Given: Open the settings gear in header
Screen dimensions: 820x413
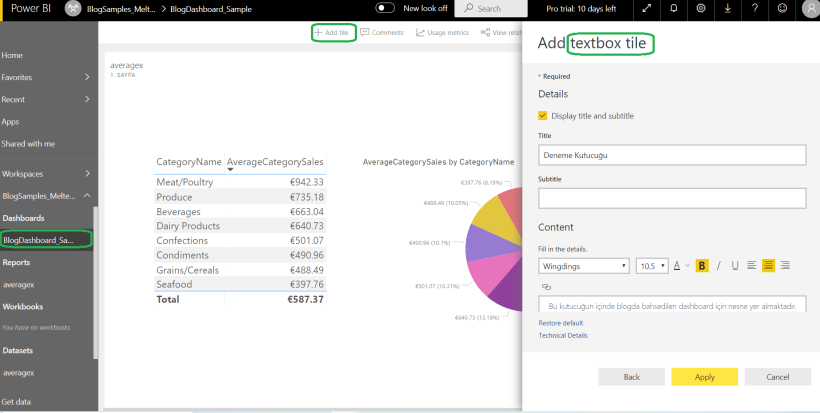Looking at the screenshot, I should coord(700,9).
